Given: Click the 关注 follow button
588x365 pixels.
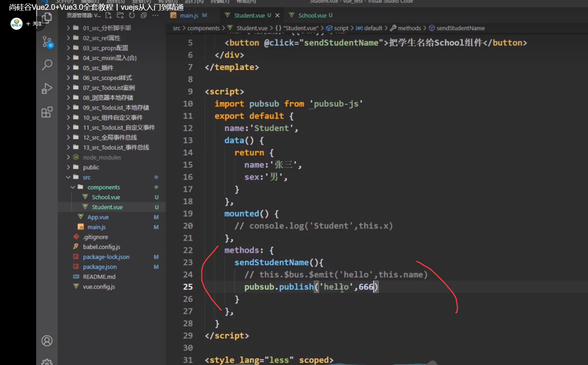Looking at the screenshot, I should [x=34, y=24].
